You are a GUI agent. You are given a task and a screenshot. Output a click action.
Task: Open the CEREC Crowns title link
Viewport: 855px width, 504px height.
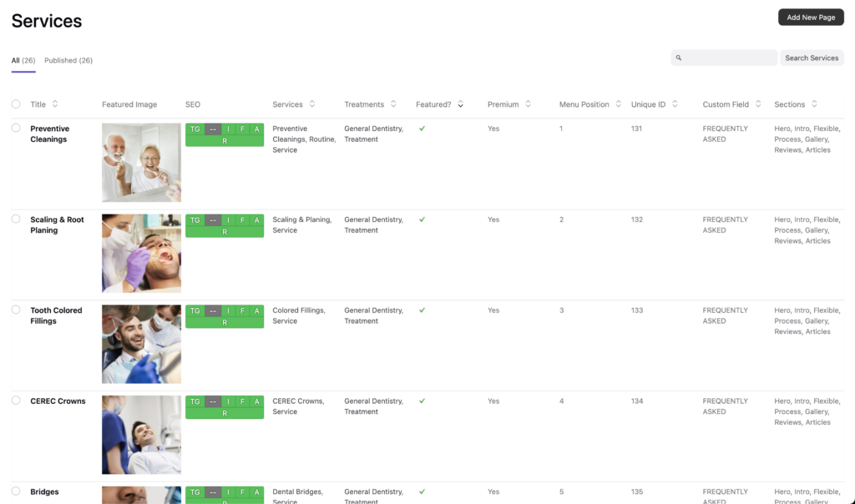pyautogui.click(x=58, y=401)
